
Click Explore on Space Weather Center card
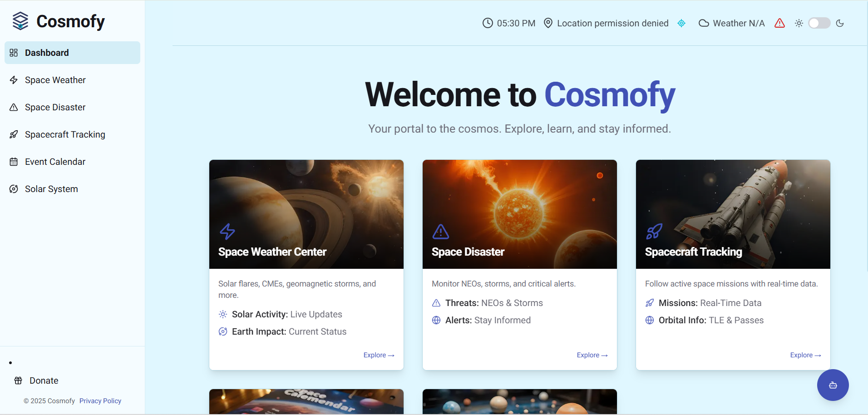point(379,355)
